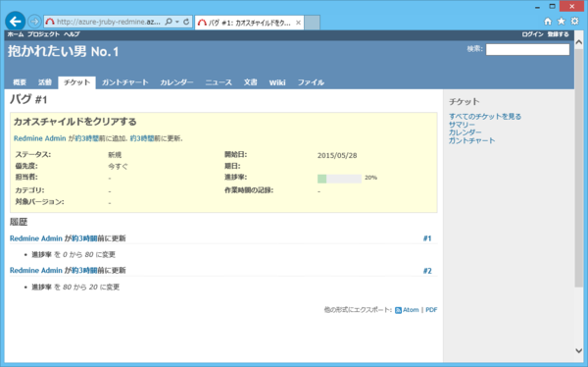Open a new blank browser tab

click(x=312, y=23)
